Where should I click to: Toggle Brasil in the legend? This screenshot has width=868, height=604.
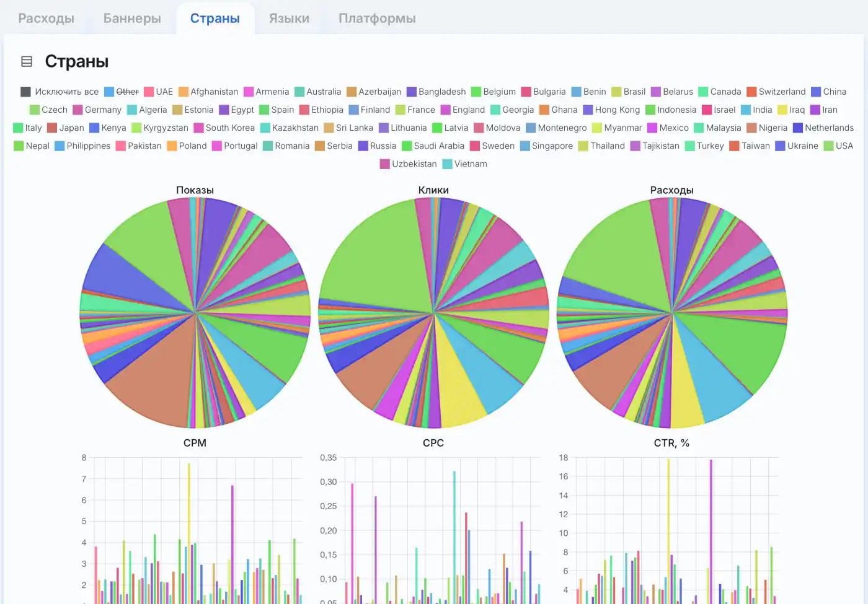(629, 92)
